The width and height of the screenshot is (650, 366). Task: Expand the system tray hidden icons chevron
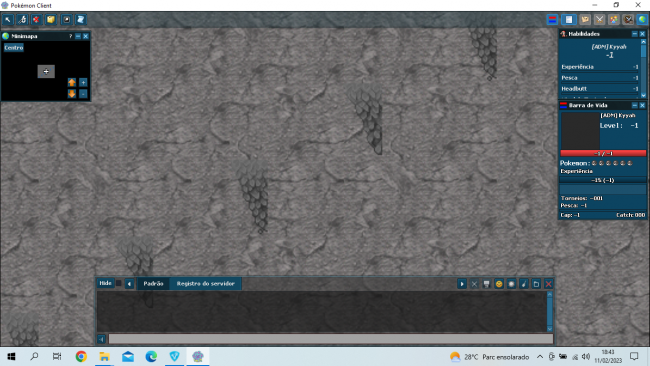pos(540,356)
